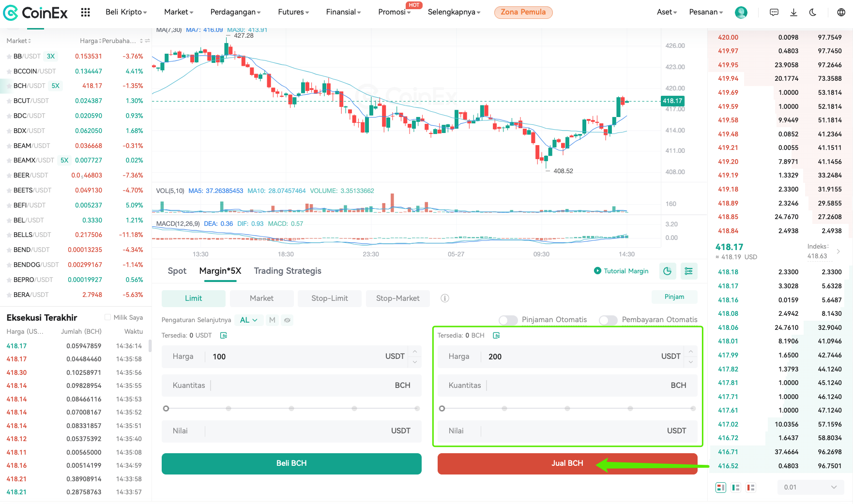853x504 pixels.
Task: Favorite the BELLS/USDT star icon
Action: (9, 235)
